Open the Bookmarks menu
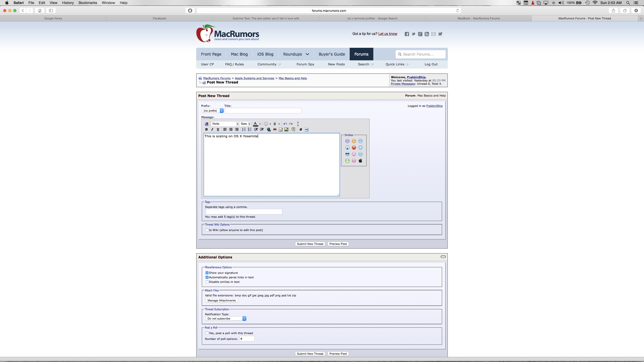Image resolution: width=644 pixels, height=362 pixels. [x=88, y=3]
